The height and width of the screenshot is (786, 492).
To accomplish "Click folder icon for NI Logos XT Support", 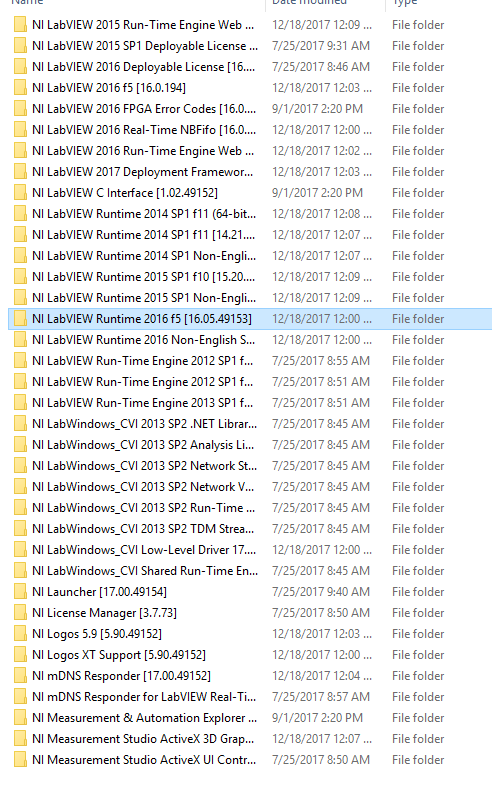I will (20, 655).
